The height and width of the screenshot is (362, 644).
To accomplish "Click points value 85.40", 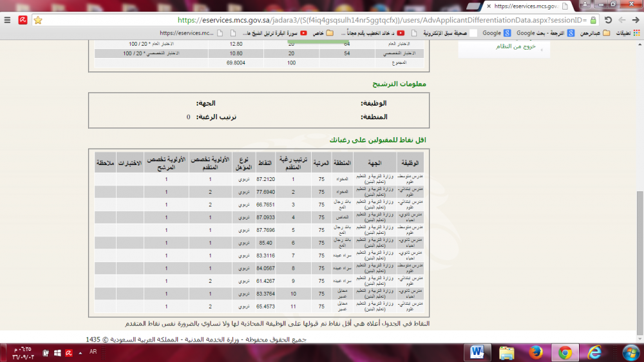I will click(266, 243).
